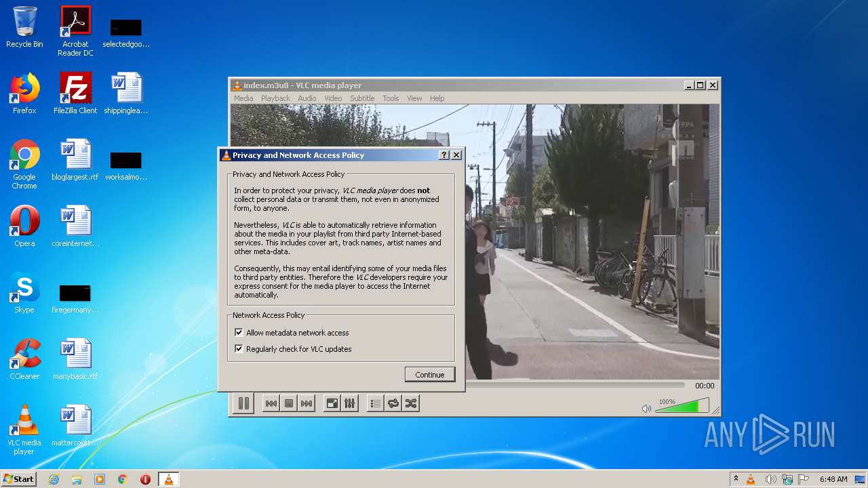Select the CCleaner desktop shortcut
Image resolution: width=868 pixels, height=488 pixels.
[x=24, y=359]
